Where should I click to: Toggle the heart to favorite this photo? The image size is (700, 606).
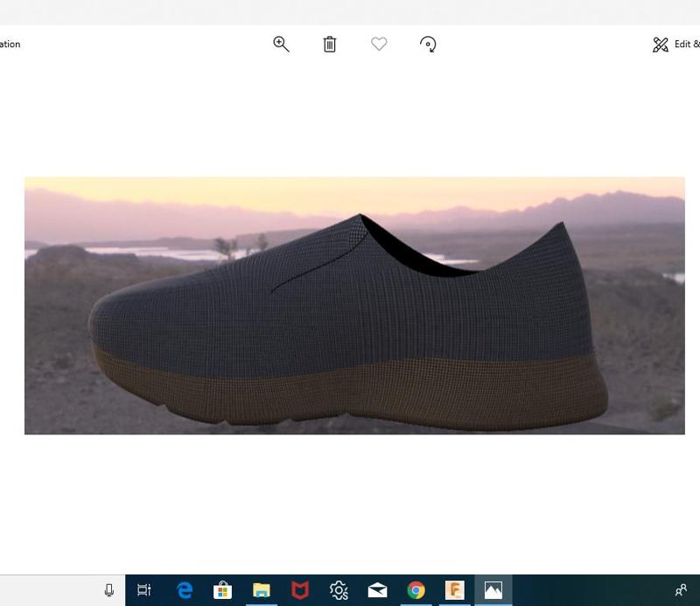pyautogui.click(x=378, y=44)
